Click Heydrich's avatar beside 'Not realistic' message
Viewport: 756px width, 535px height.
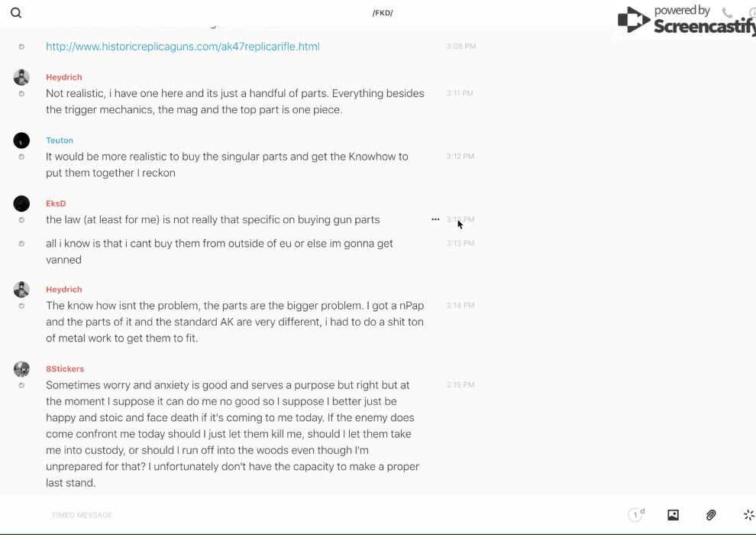click(21, 77)
